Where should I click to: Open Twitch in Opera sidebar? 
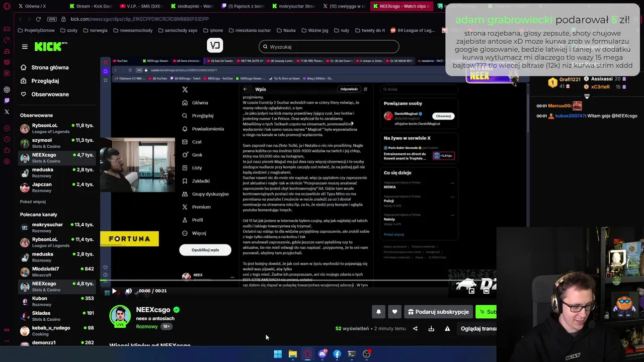tap(7, 101)
